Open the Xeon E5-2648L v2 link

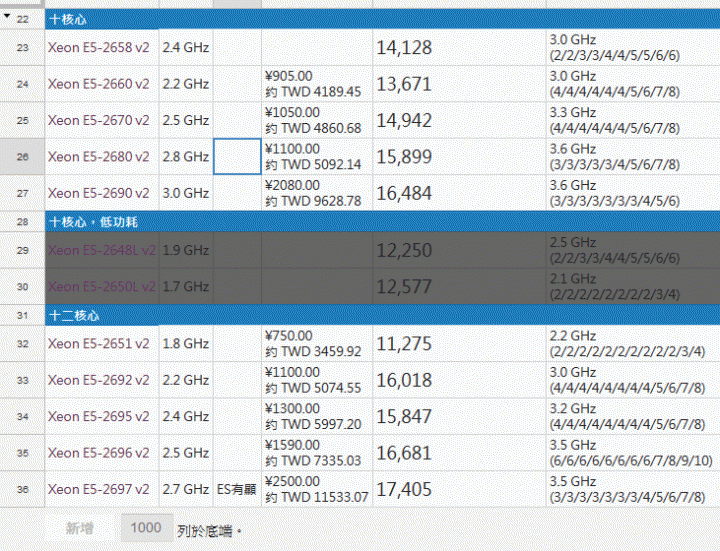coord(102,250)
